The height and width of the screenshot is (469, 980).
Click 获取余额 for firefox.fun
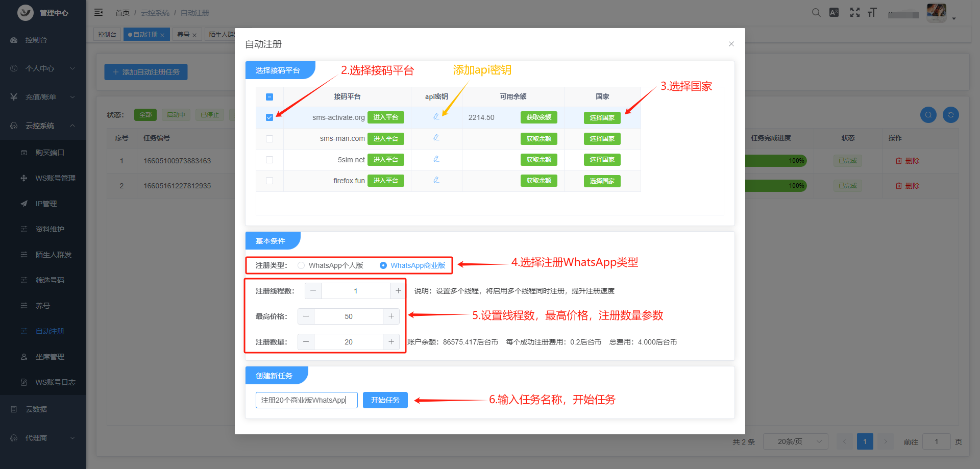coord(538,181)
